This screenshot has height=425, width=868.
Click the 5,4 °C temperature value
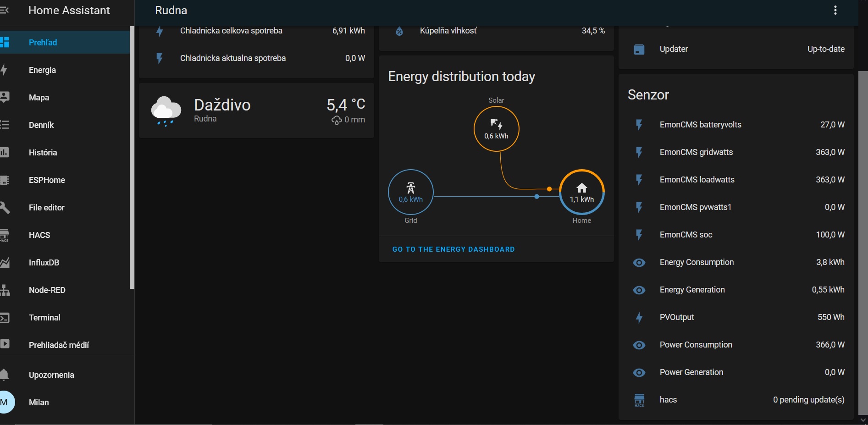click(346, 105)
